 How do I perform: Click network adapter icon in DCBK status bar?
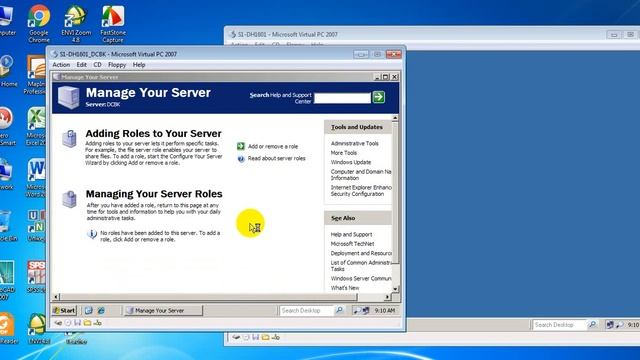click(x=97, y=323)
